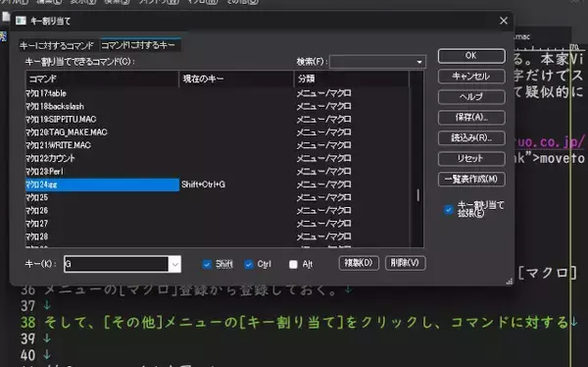
Task: Click the 保存(A).. button
Action: coord(471,117)
